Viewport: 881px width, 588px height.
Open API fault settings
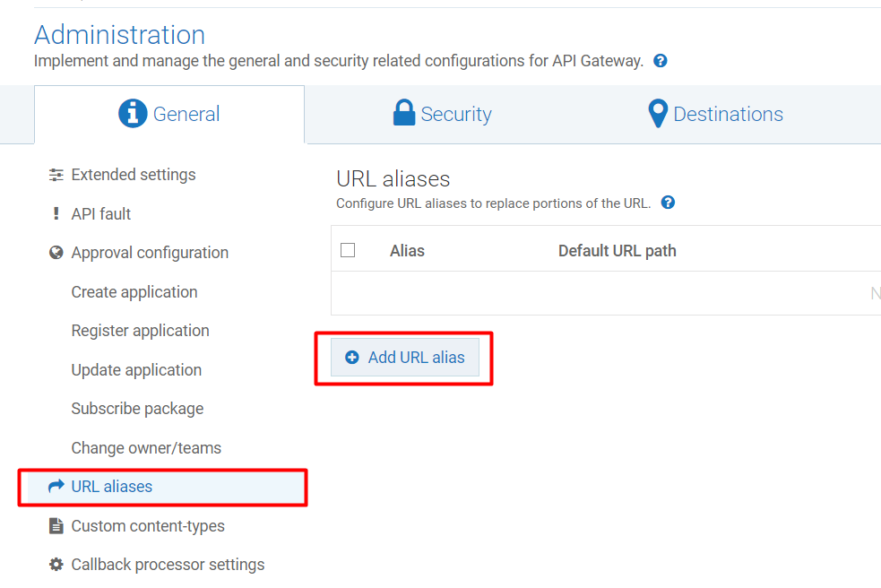point(101,213)
